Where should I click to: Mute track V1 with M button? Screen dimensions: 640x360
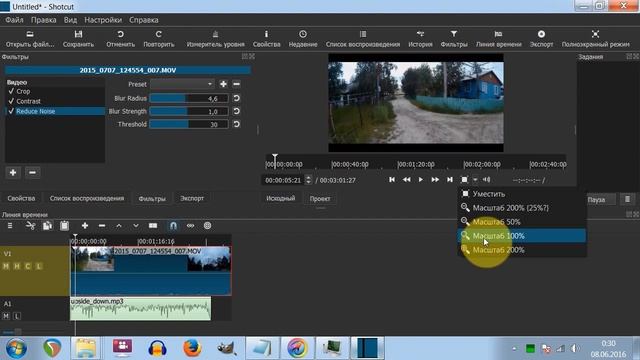pyautogui.click(x=6, y=267)
